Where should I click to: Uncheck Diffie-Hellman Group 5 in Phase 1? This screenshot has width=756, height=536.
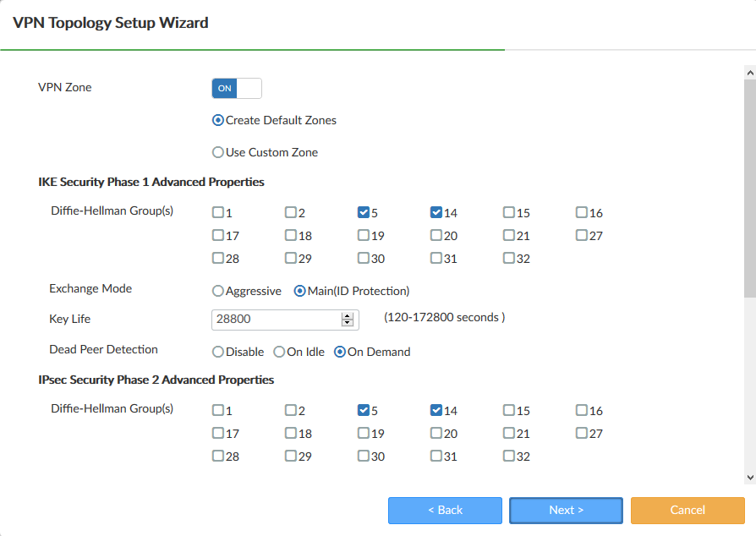[362, 212]
